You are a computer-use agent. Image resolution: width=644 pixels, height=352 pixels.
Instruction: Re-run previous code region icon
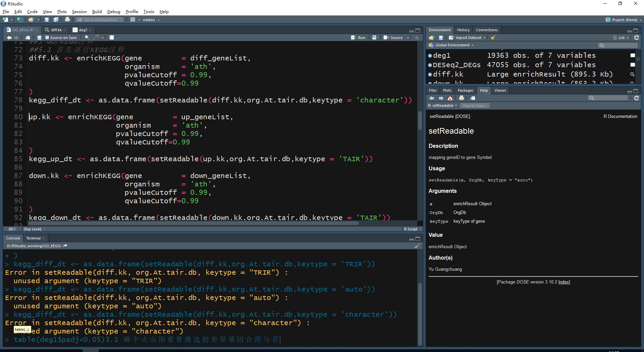pos(375,38)
